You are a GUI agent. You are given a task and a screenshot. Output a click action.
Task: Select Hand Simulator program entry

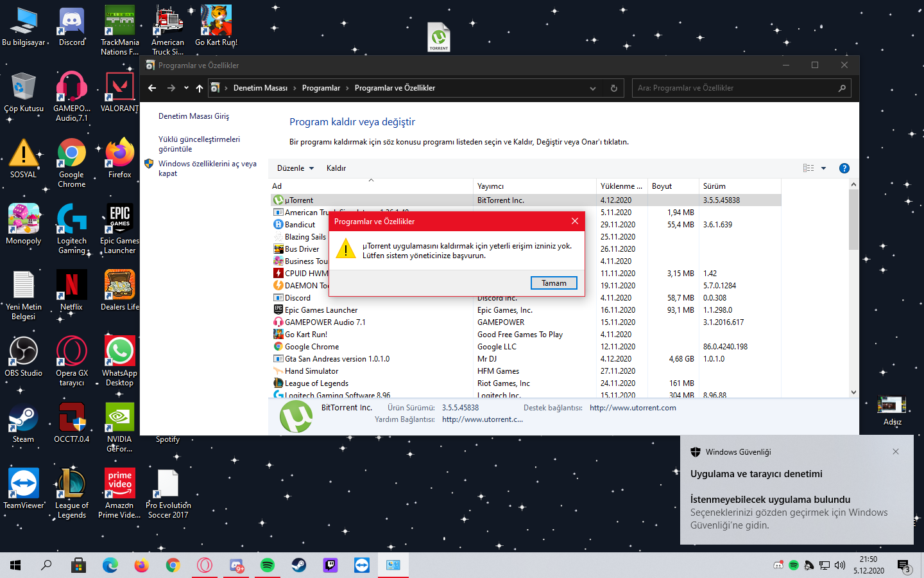(x=526, y=371)
